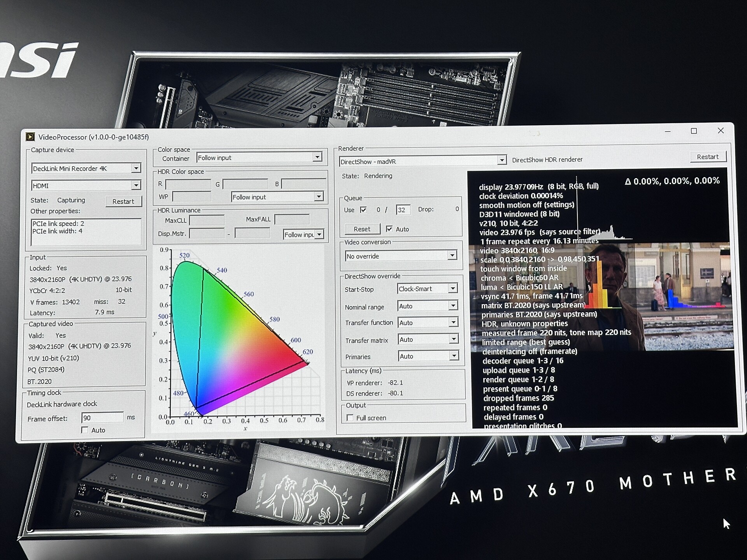The height and width of the screenshot is (560, 747).
Task: Toggle the Queue Use checkbox
Action: pyautogui.click(x=363, y=210)
